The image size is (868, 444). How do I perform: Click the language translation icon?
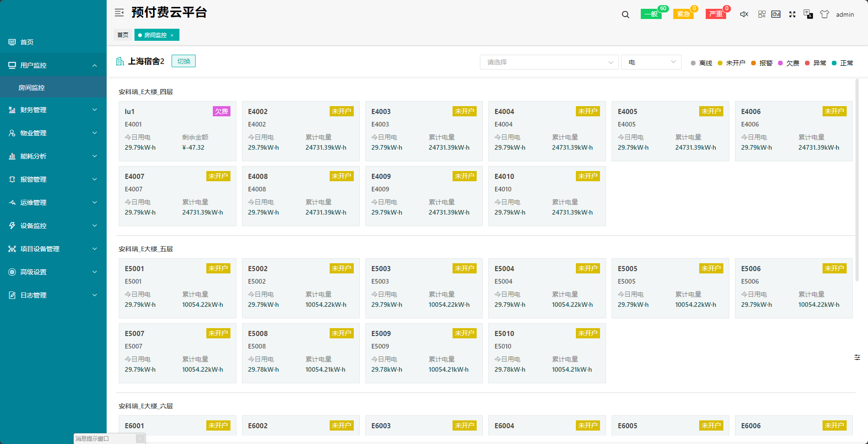point(808,14)
